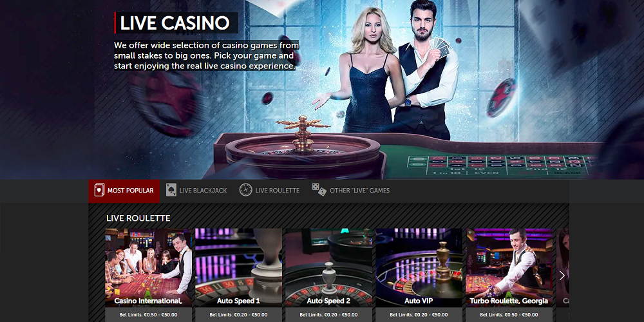
Task: Click the dice icon for Other Live Games
Action: [319, 190]
